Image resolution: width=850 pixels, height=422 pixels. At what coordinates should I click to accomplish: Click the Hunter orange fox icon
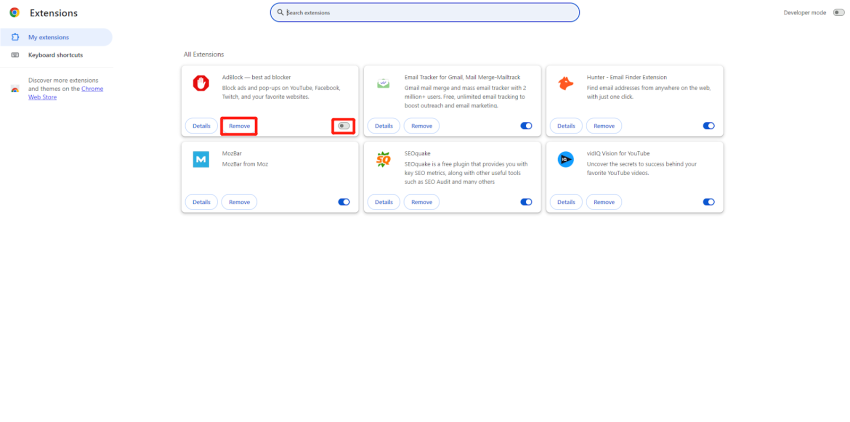pyautogui.click(x=566, y=83)
